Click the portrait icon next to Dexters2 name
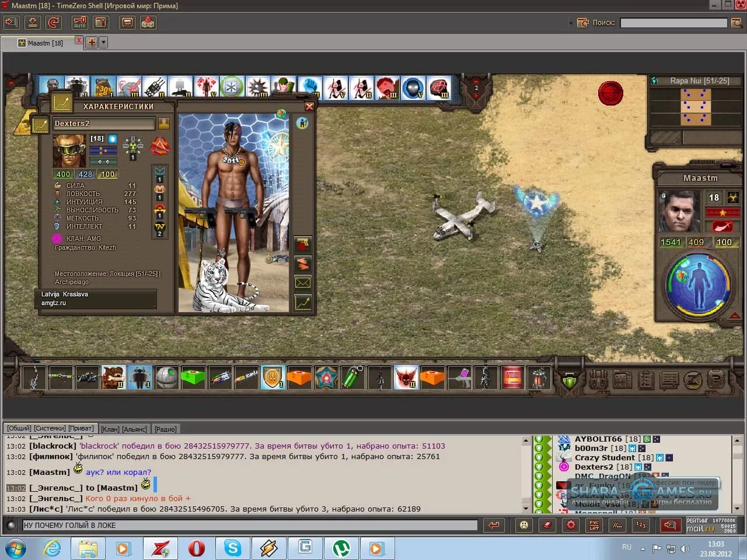The image size is (747, 560). tap(164, 123)
